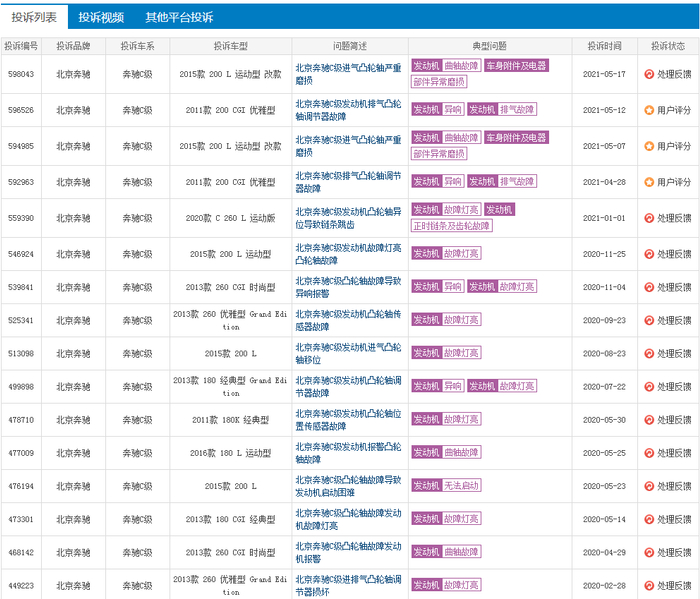The image size is (700, 599).
Task: Open complaint 北京奔驰C级发动机报警凸轮轴故障
Action: coord(348,453)
